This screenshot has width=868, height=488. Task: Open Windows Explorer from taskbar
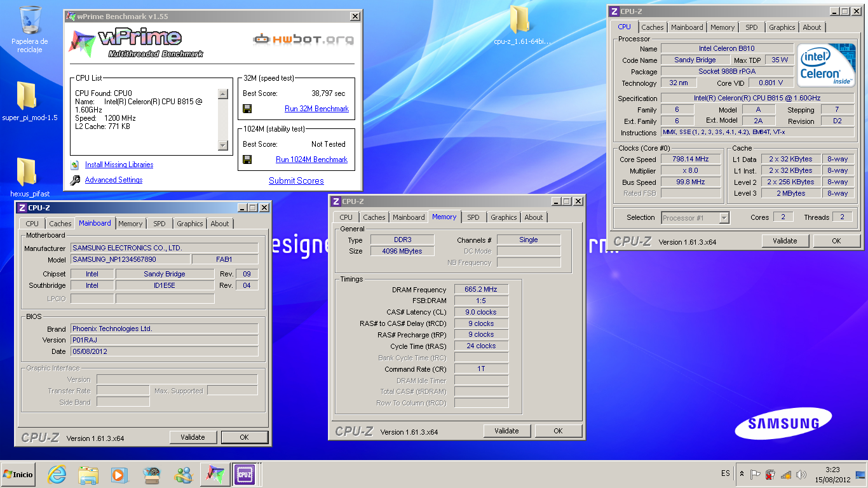(x=88, y=475)
